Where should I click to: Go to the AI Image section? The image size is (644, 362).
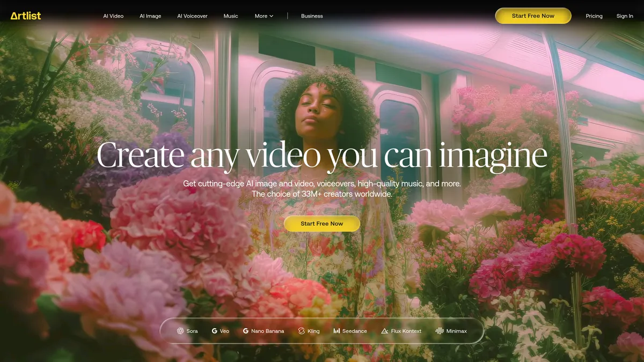pos(150,16)
